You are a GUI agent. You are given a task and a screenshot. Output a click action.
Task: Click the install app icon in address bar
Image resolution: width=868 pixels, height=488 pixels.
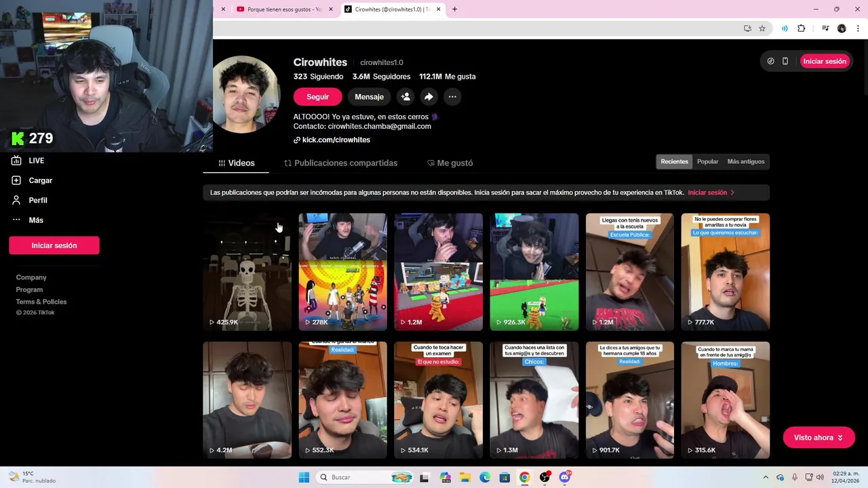747,28
